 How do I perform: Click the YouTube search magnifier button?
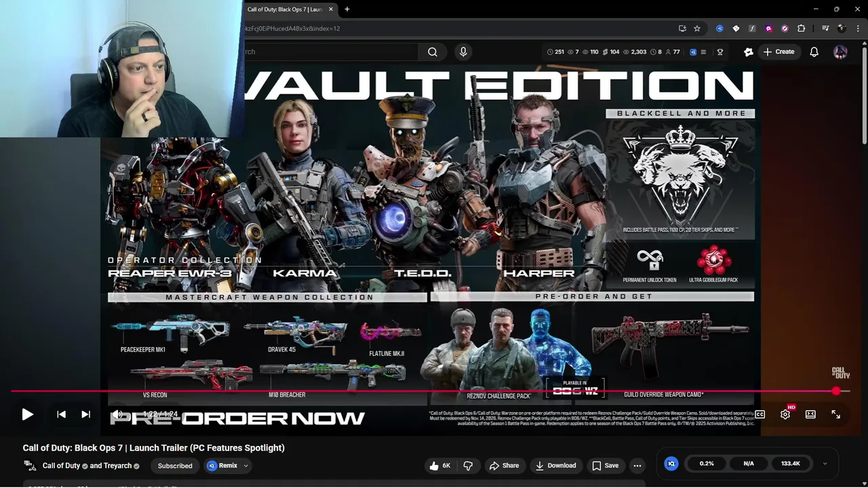(x=433, y=52)
